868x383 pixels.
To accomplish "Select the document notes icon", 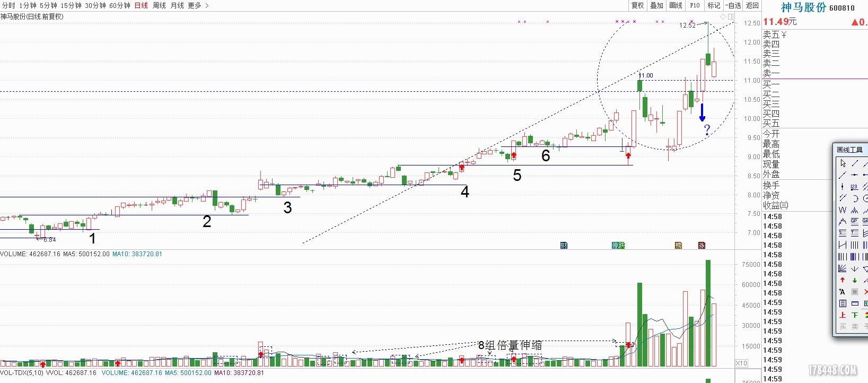I will point(843,303).
